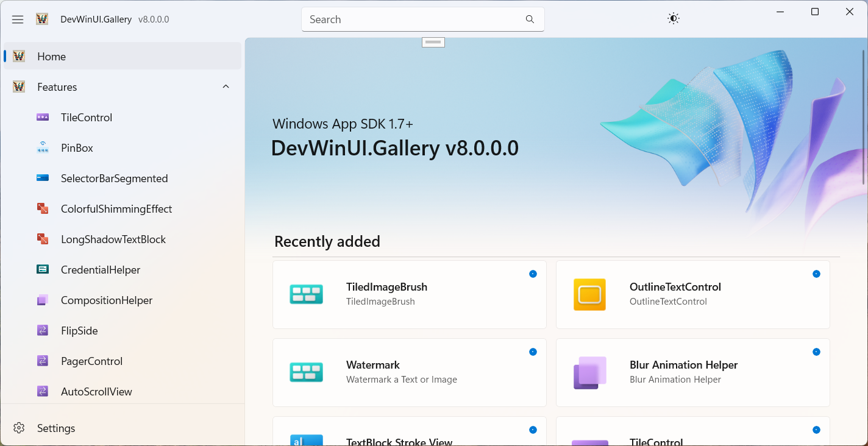Click the AutoScrollView sidebar icon

click(43, 392)
